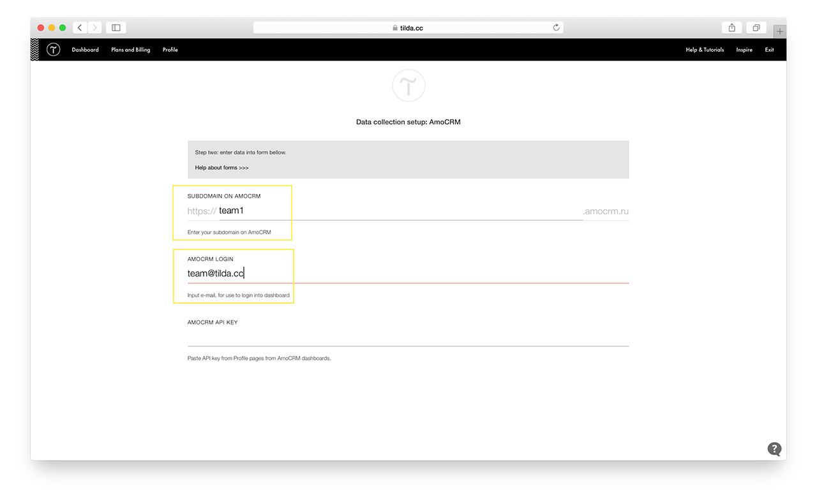The width and height of the screenshot is (817, 504).
Task: Open Help & Tutorials
Action: (705, 50)
